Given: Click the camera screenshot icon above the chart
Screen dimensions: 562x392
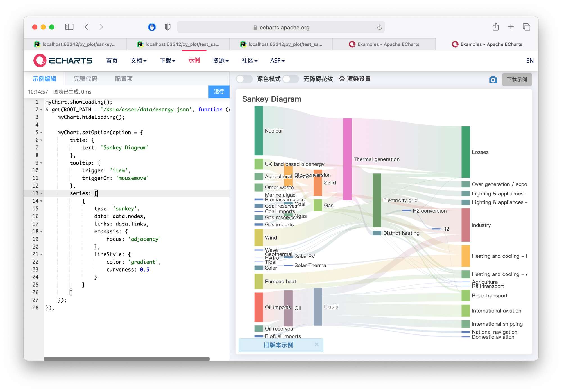Looking at the screenshot, I should tap(493, 80).
